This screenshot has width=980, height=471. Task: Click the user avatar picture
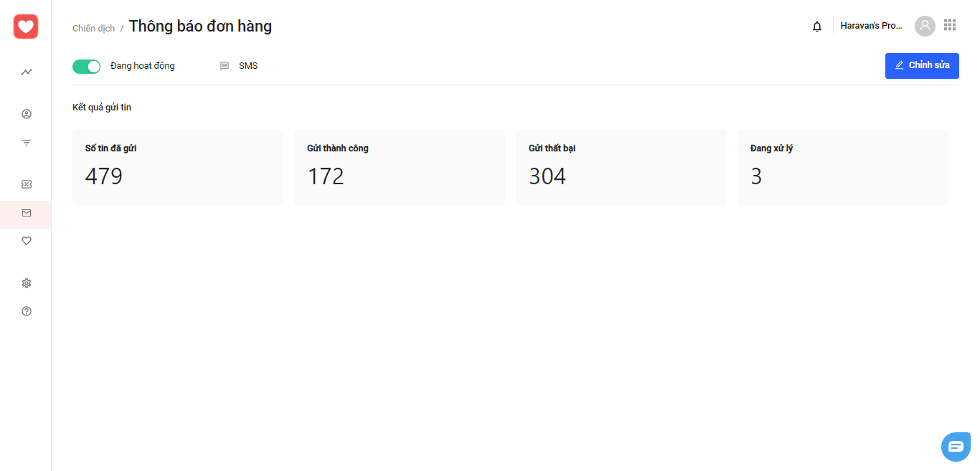(925, 26)
